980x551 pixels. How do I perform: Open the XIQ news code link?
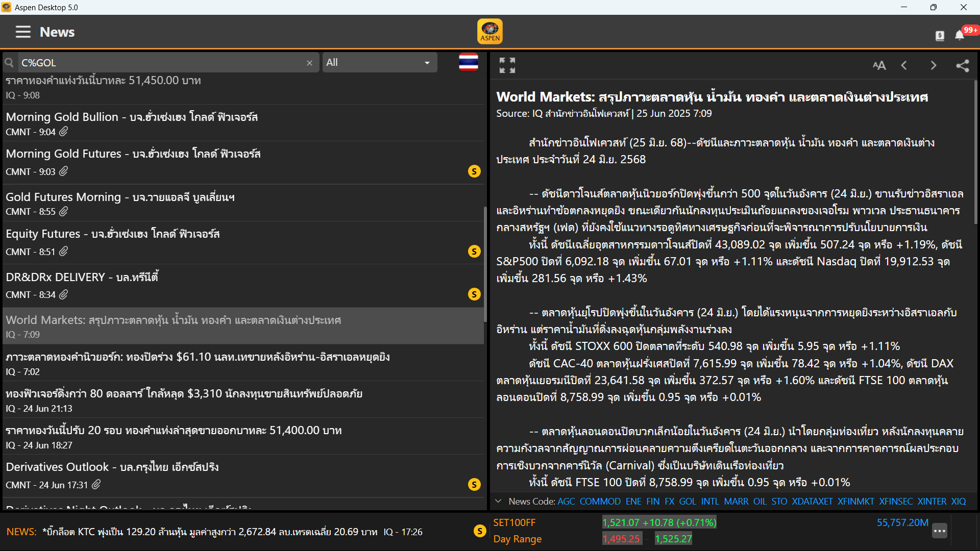(x=959, y=502)
